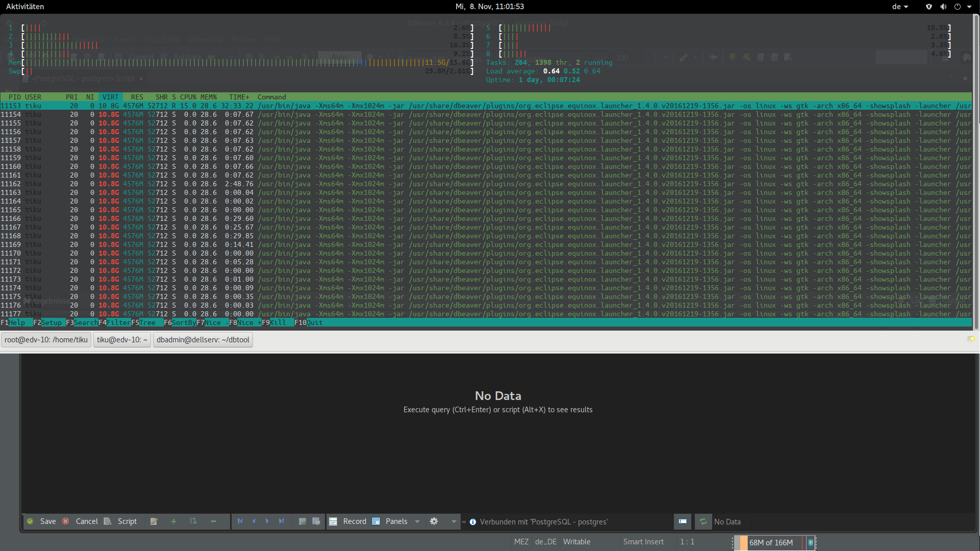Open the Panels dropdown arrow
Image resolution: width=980 pixels, height=551 pixels.
tap(417, 521)
